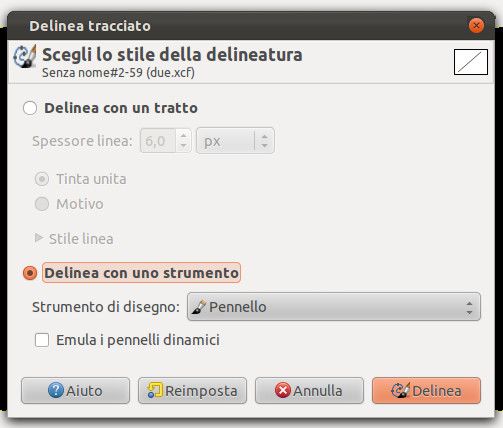Click the blue question mark Aiuto icon
The height and width of the screenshot is (428, 503).
[56, 390]
